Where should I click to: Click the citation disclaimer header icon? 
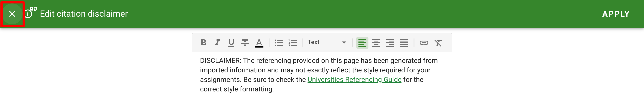coord(30,13)
